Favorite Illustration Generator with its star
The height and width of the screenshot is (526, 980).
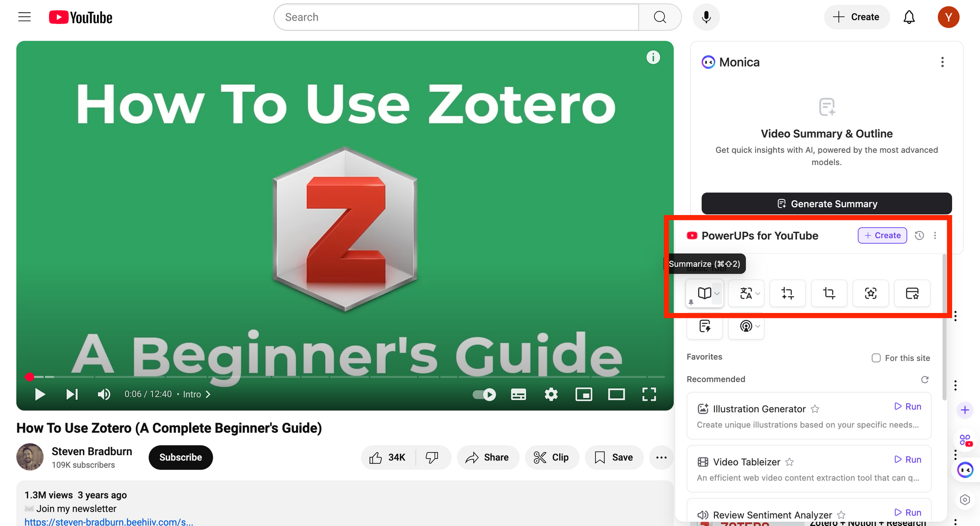[815, 409]
